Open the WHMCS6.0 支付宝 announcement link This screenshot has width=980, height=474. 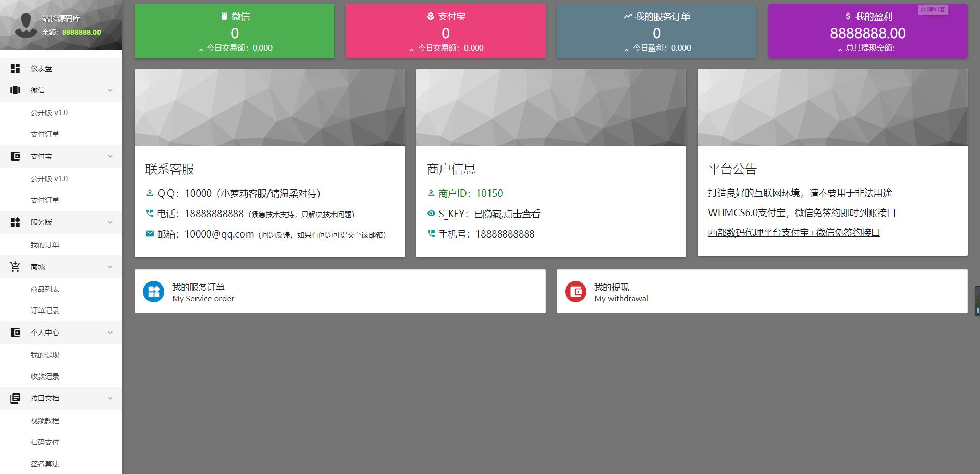click(x=801, y=213)
